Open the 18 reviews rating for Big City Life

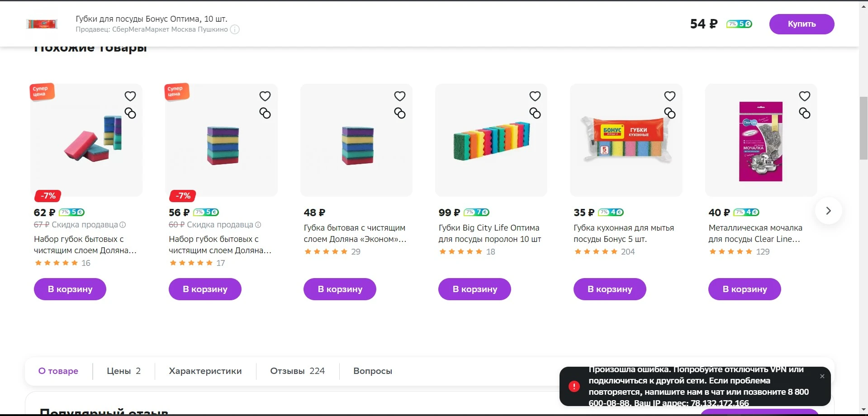click(467, 252)
